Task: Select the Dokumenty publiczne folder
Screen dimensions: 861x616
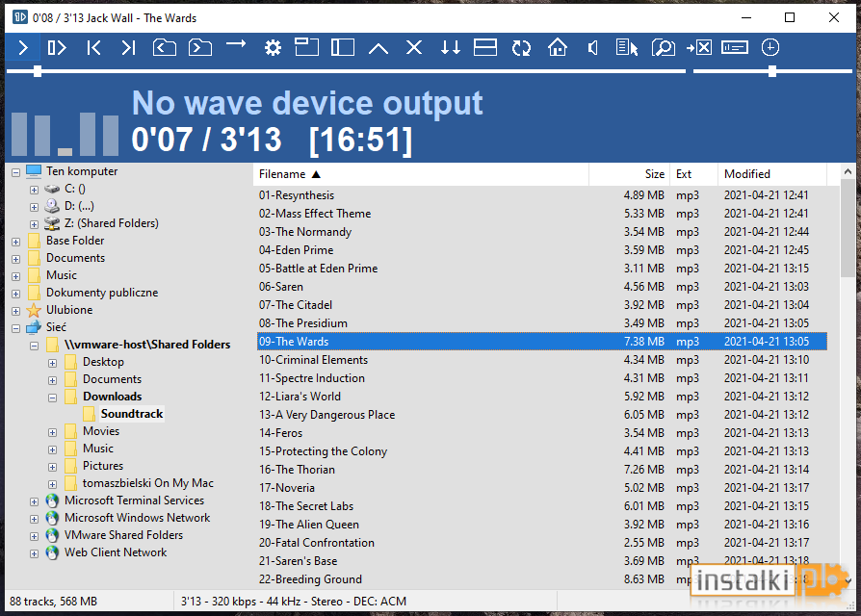Action: (101, 293)
